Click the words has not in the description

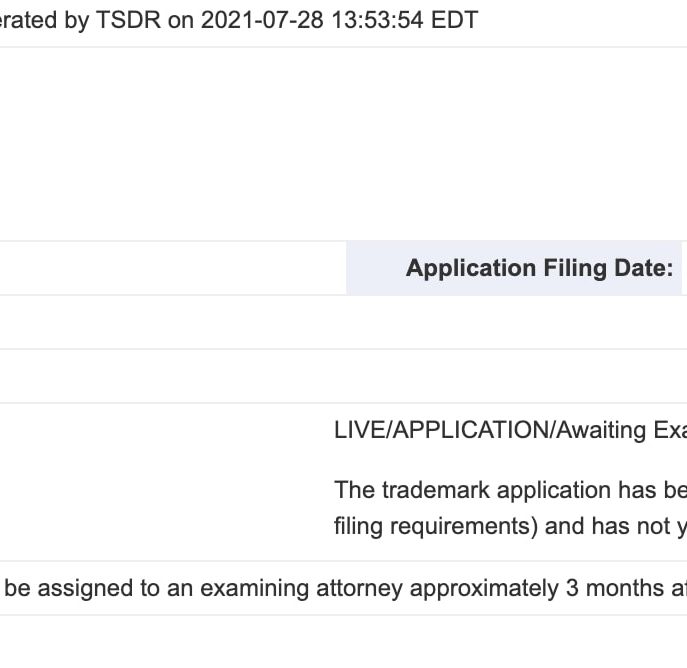click(x=631, y=526)
